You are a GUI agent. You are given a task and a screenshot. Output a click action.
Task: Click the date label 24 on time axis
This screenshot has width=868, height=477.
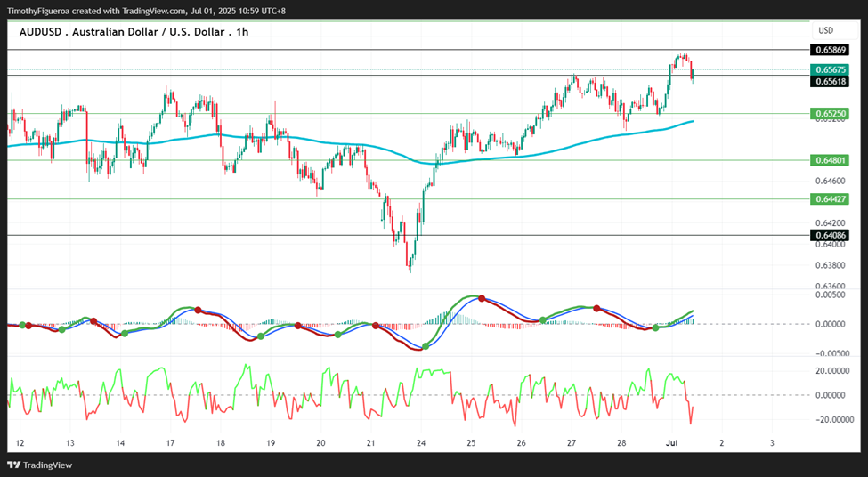pos(421,443)
